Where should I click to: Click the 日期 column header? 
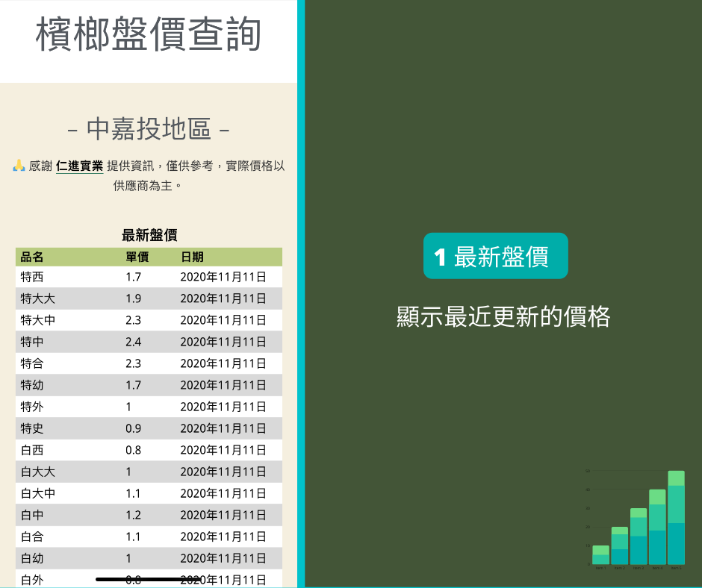192,257
